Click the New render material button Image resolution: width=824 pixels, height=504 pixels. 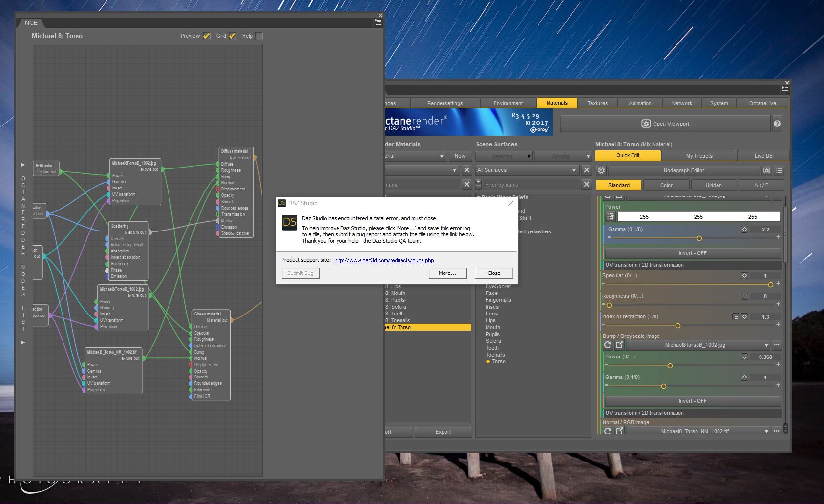pyautogui.click(x=460, y=156)
